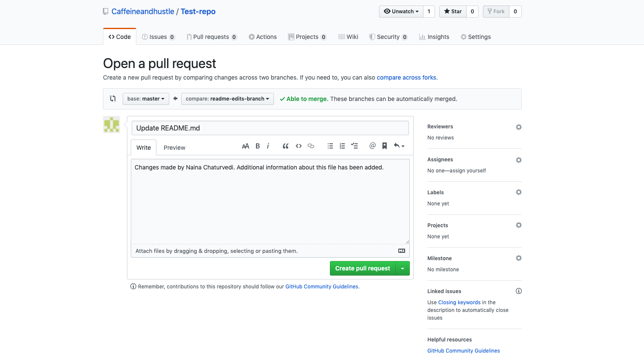
Task: Open the Milestone gear settings
Action: tap(519, 258)
